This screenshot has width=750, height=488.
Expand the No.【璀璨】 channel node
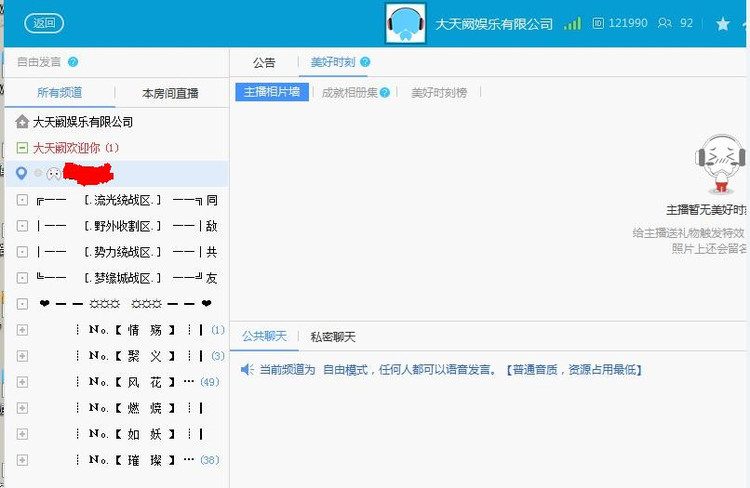(x=22, y=460)
